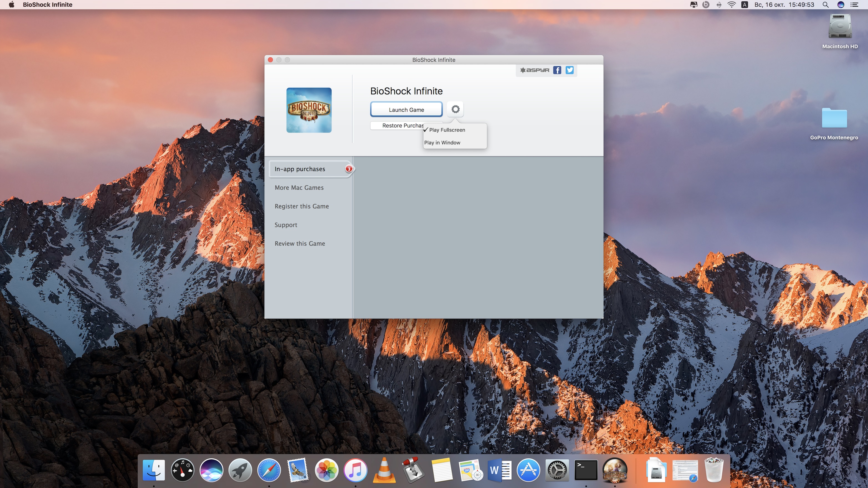This screenshot has width=868, height=488.
Task: Click the BioShock Infinite cover thumbnail
Action: pyautogui.click(x=309, y=110)
